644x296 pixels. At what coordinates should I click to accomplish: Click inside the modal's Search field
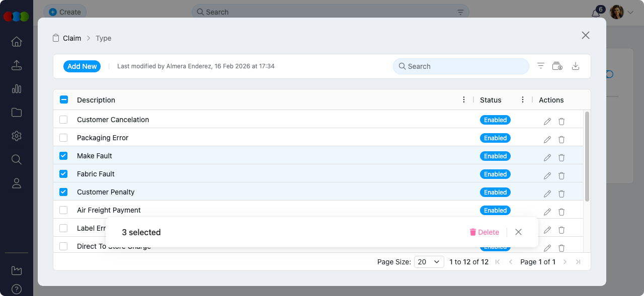click(x=460, y=66)
